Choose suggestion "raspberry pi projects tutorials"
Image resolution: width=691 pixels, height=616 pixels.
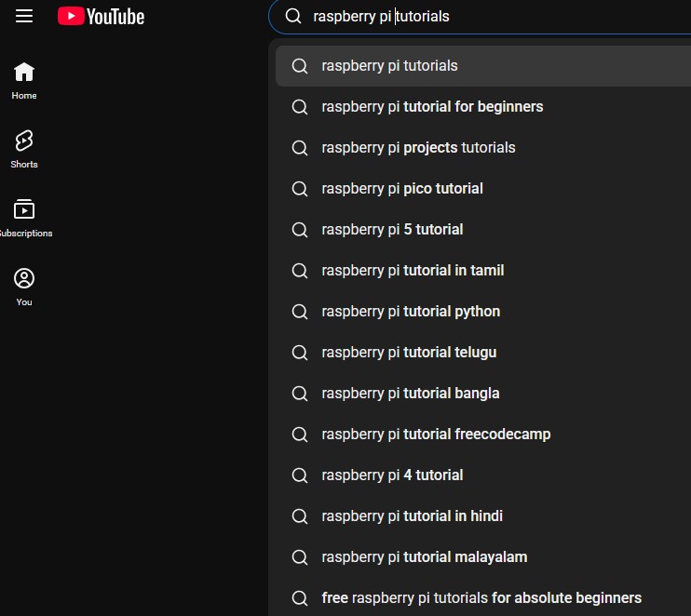[x=483, y=148]
